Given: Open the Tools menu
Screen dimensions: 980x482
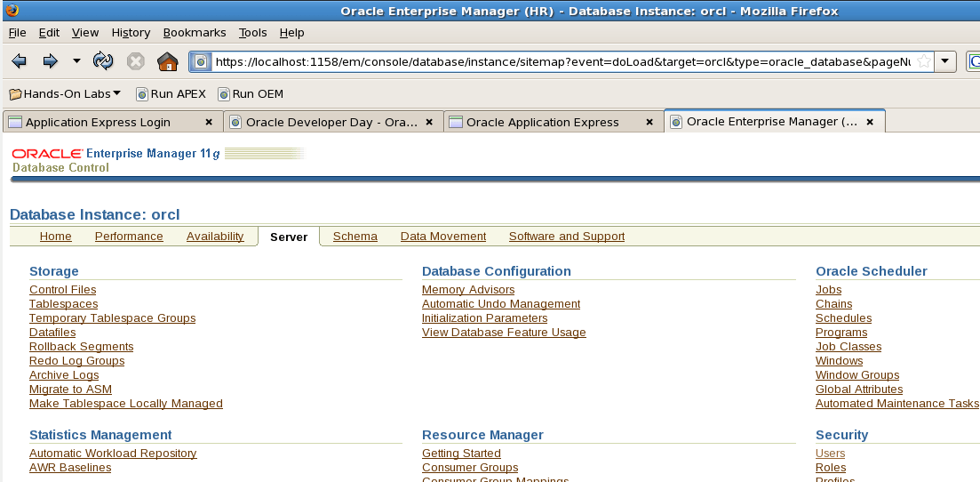Looking at the screenshot, I should click(x=252, y=33).
